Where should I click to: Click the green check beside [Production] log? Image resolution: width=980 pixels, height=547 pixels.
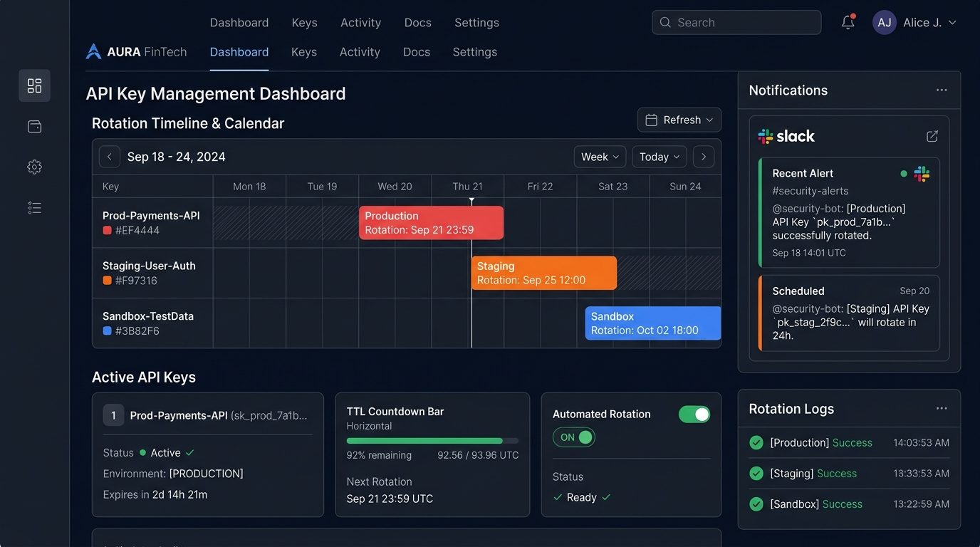pos(756,442)
